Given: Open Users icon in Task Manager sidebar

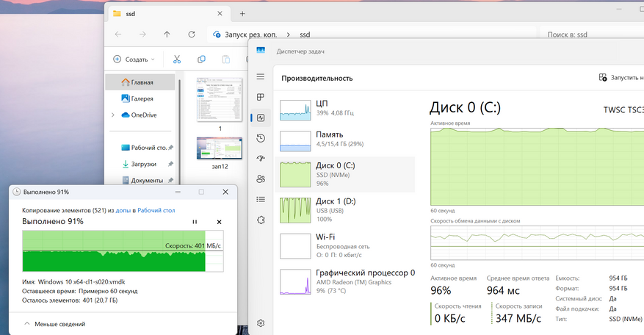Looking at the screenshot, I should (261, 179).
